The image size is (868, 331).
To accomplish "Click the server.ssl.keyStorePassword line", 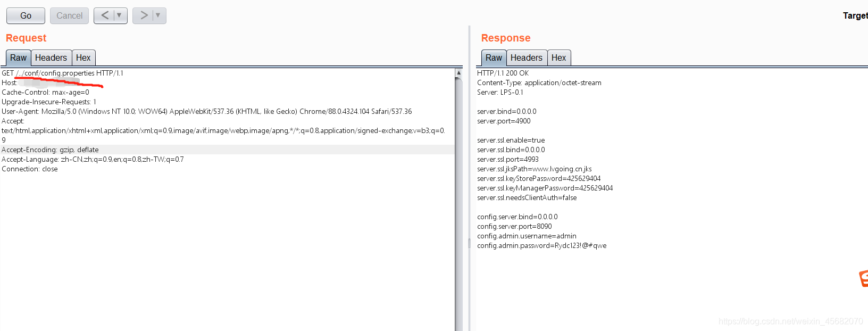I will tap(539, 178).
